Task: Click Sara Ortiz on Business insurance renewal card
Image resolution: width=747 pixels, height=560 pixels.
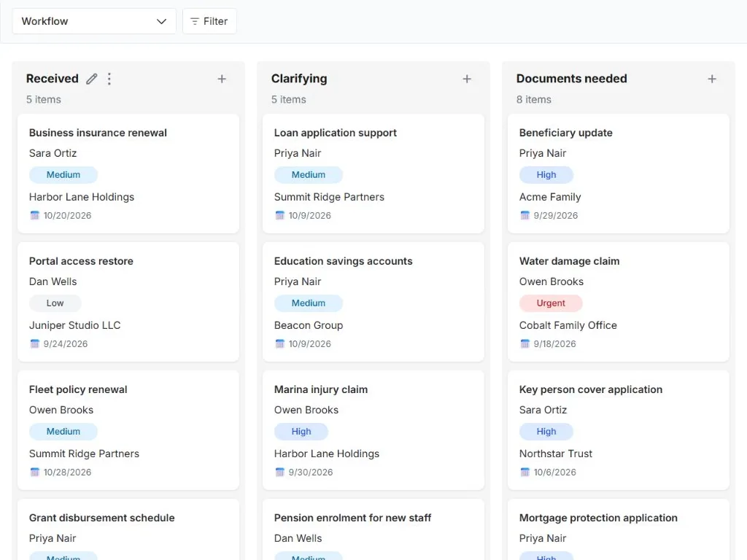Action: click(x=53, y=153)
